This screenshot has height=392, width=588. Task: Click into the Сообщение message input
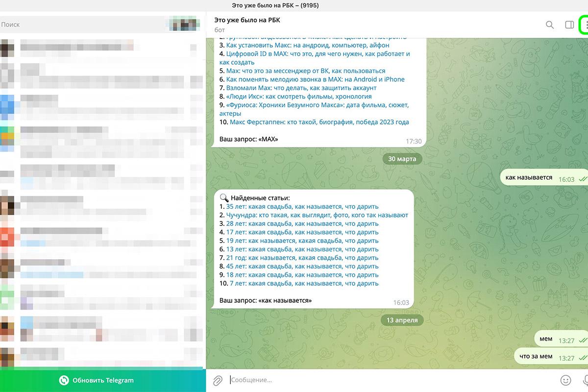pyautogui.click(x=392, y=380)
